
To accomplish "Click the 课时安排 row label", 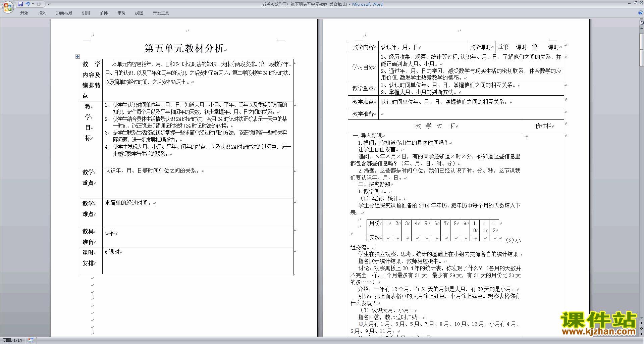I will pyautogui.click(x=91, y=260).
